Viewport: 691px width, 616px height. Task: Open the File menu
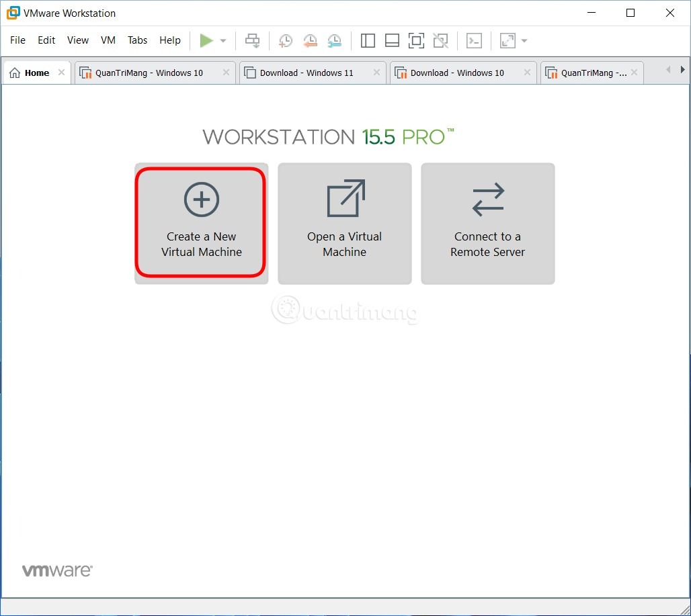tap(17, 40)
